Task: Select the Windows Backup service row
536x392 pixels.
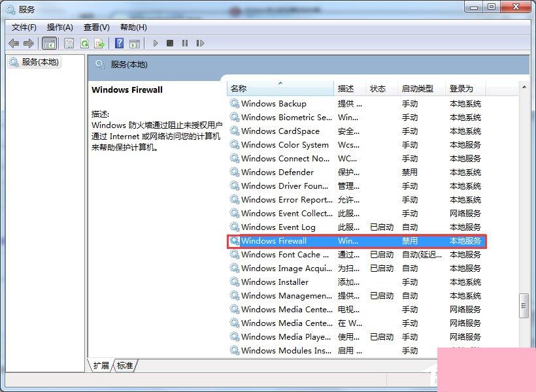Action: (356, 104)
